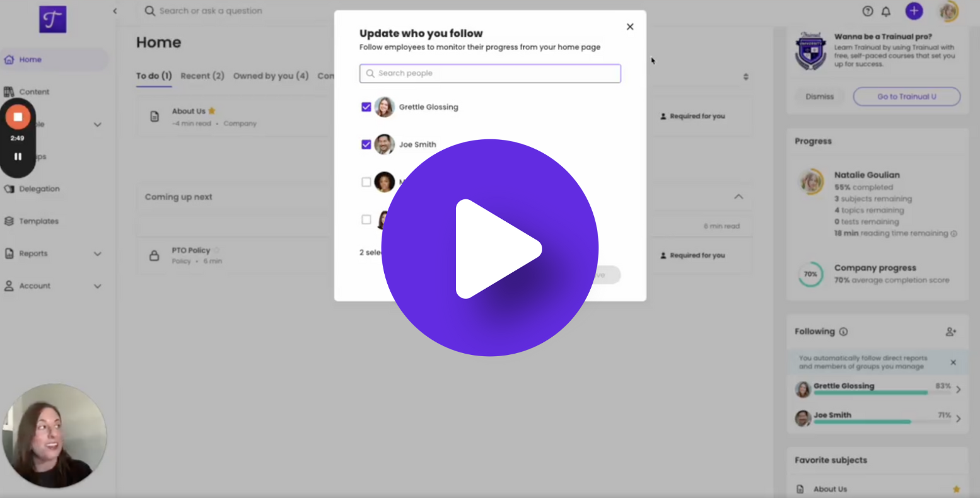Viewport: 980px width, 498px height.
Task: Click the Go to Trainual U button
Action: coord(906,96)
